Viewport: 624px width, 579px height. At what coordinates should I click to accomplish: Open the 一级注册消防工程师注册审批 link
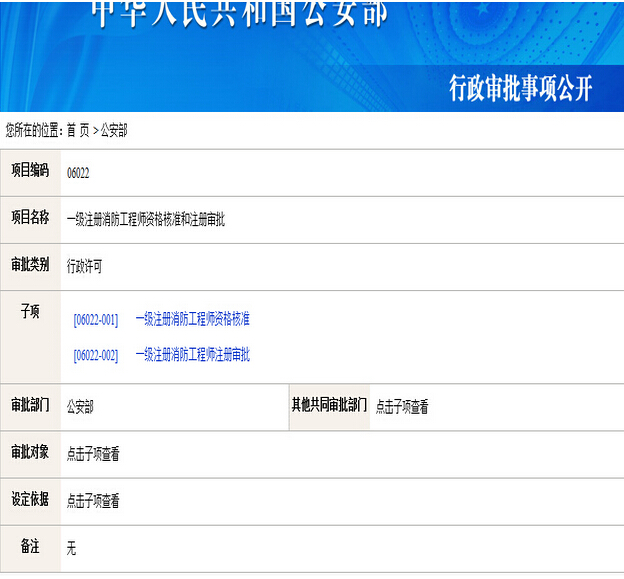coord(192,355)
